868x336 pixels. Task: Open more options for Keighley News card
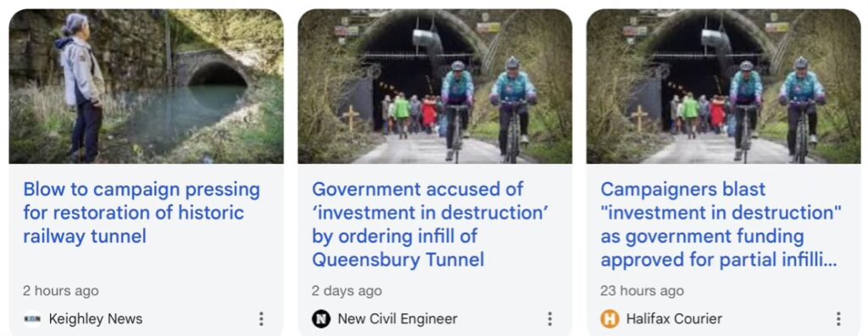coord(261,319)
